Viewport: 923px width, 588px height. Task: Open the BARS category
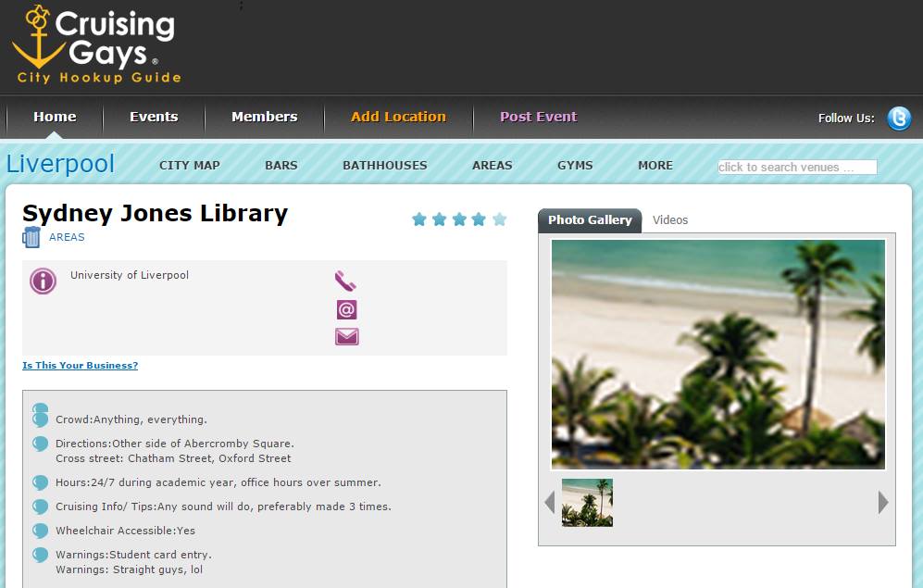point(281,166)
